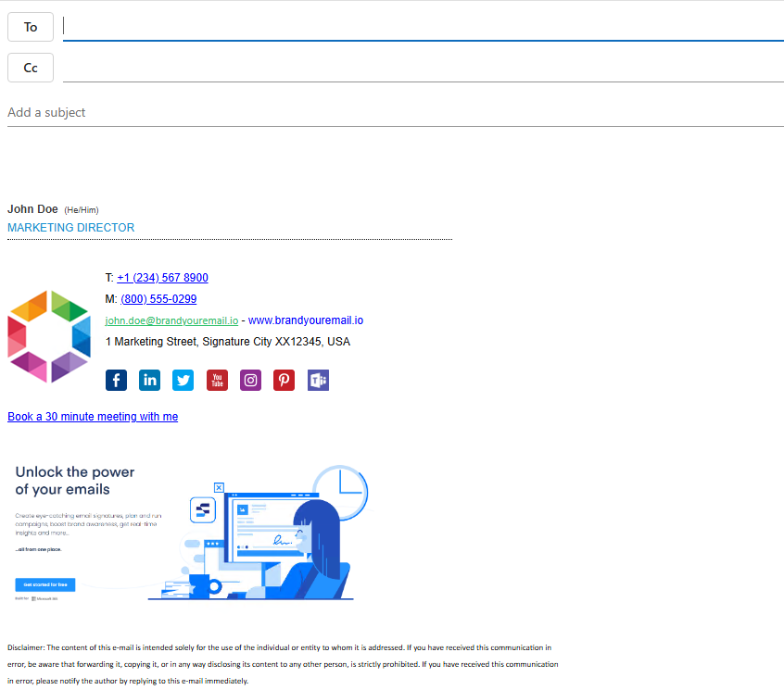The image size is (784, 690).
Task: Open the YouTube icon in signature
Action: [x=217, y=381]
